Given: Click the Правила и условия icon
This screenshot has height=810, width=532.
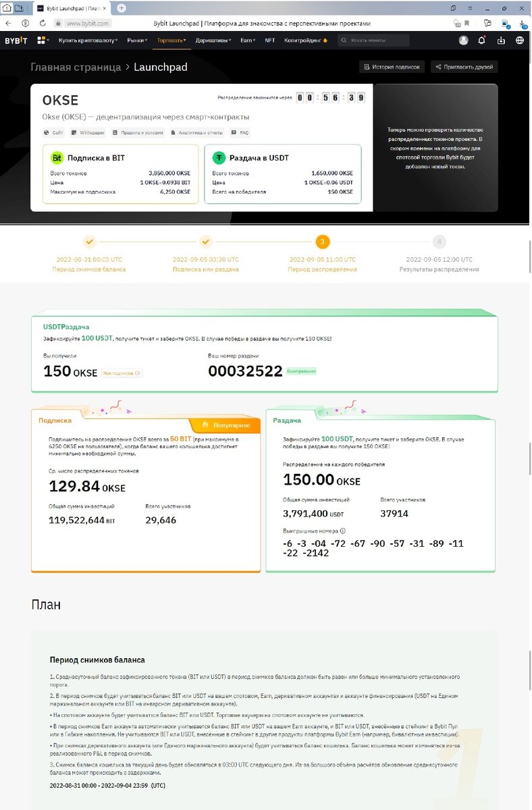Looking at the screenshot, I should 115,133.
